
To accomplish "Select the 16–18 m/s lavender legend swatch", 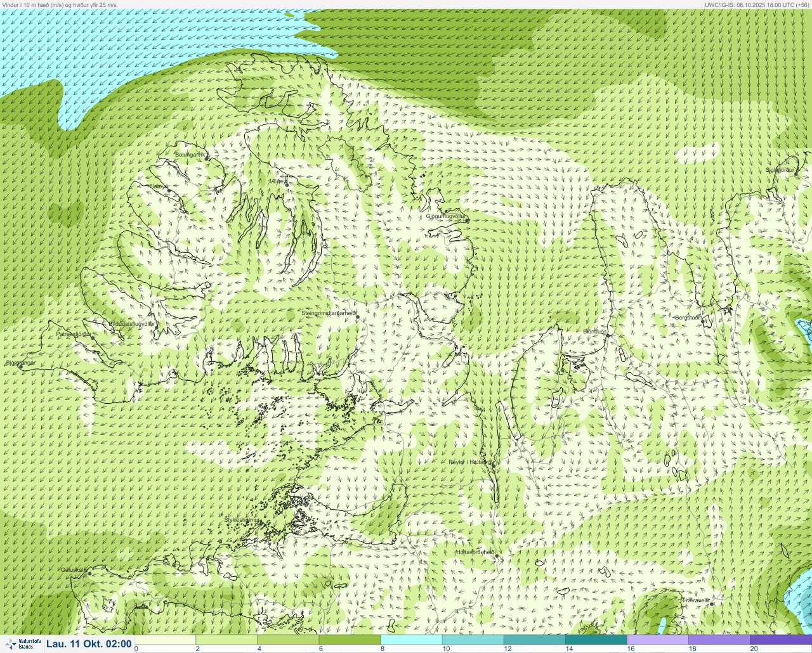I will [657, 640].
